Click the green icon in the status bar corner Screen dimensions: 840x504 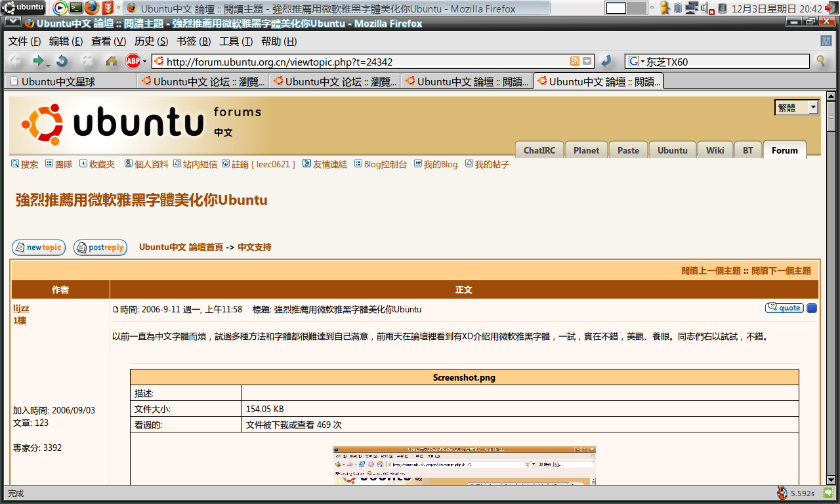828,493
